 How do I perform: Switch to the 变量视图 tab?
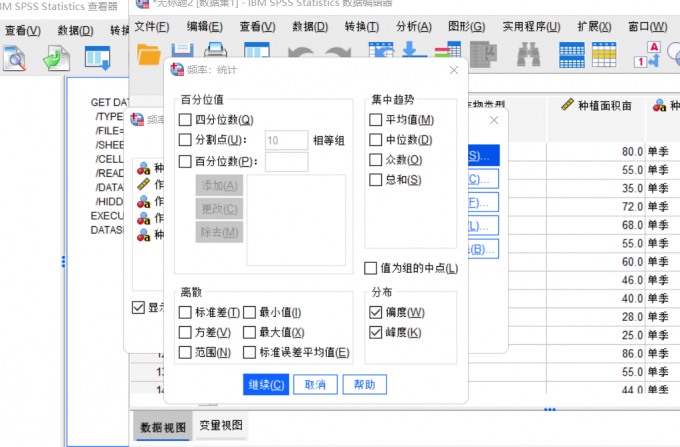click(x=221, y=426)
